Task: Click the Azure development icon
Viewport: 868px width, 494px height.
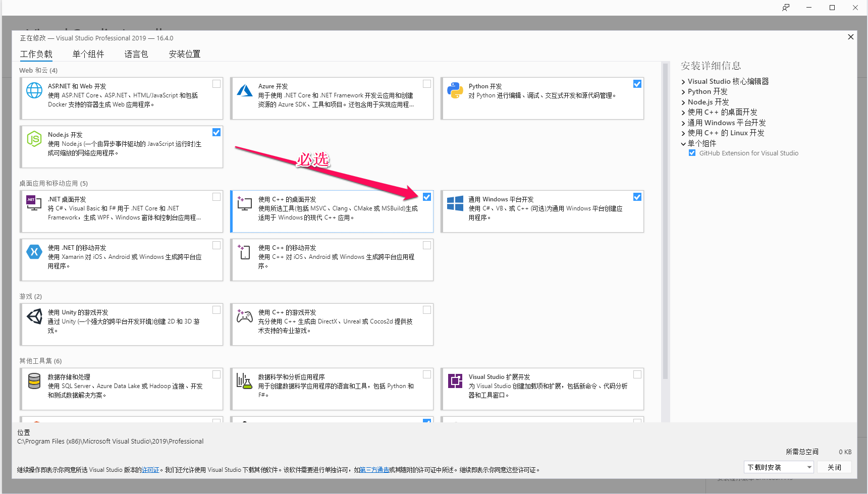Action: pos(245,90)
